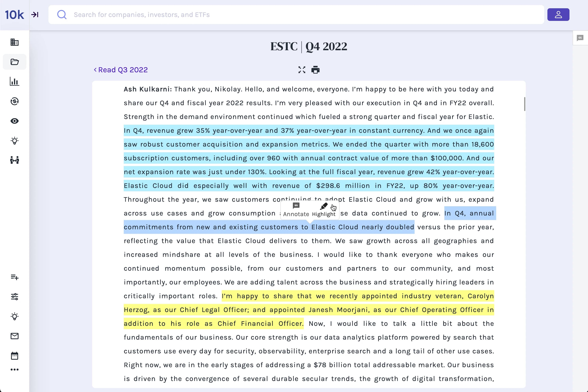Open the lower lightbulb icon in sidebar
The image size is (588, 392).
coord(15,316)
